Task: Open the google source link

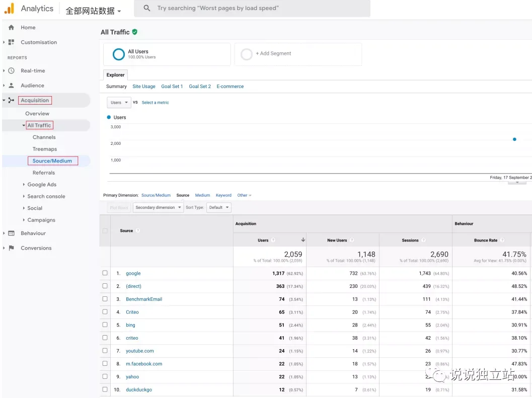Action: point(133,273)
